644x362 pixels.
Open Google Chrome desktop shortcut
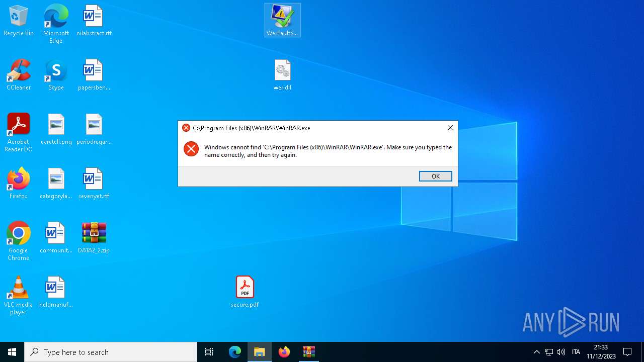pos(19,241)
